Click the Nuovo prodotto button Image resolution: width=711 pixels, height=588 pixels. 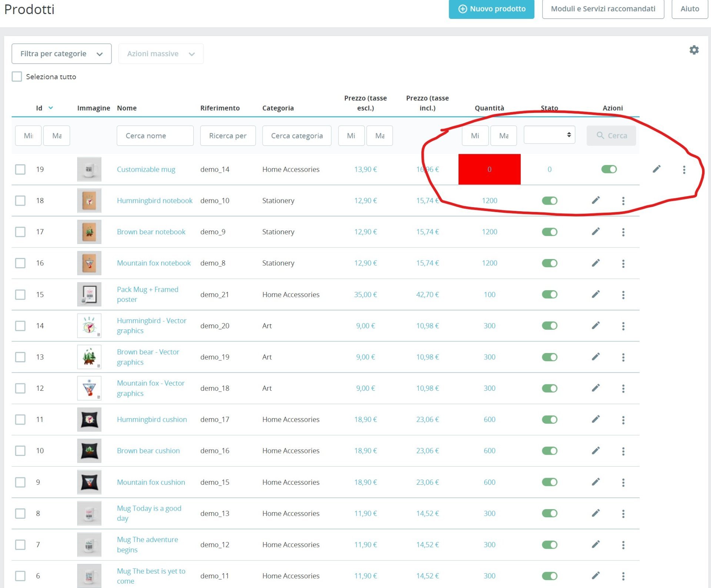491,9
